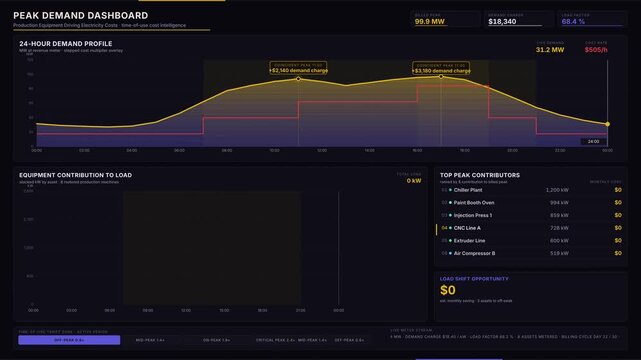Viewport: 641px width, 360px height.
Task: Select the unhighlighted OFF-PEAK 0.8x end segment
Action: (x=349, y=340)
